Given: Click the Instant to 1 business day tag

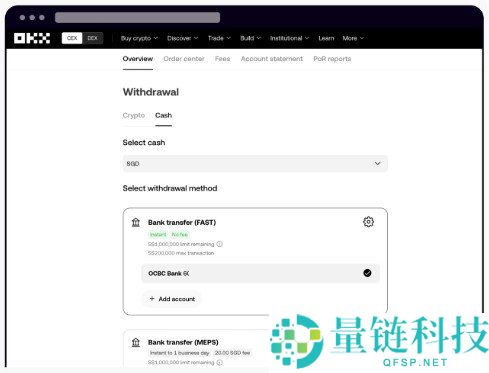Looking at the screenshot, I should pyautogui.click(x=179, y=353).
